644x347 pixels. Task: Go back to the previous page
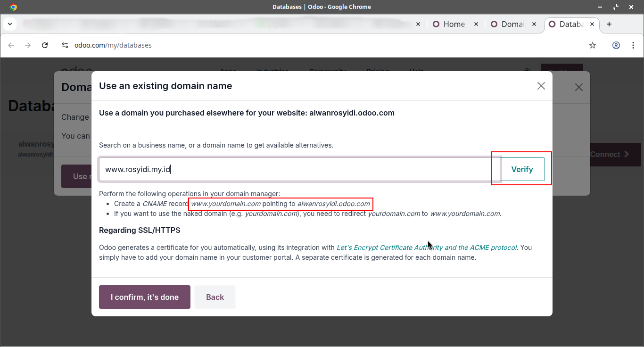pos(11,45)
